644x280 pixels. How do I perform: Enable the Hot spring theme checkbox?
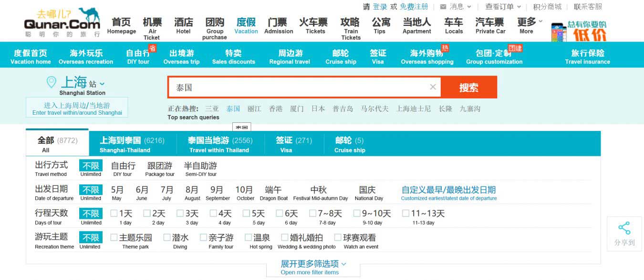click(248, 237)
